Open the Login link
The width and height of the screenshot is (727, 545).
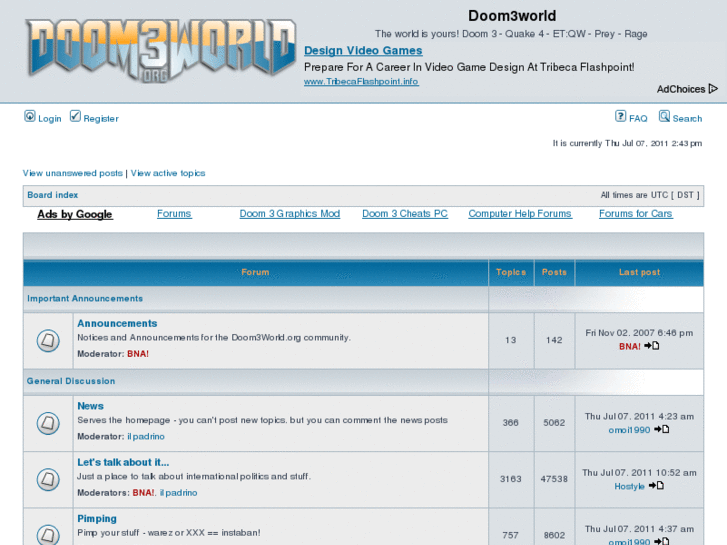point(50,119)
